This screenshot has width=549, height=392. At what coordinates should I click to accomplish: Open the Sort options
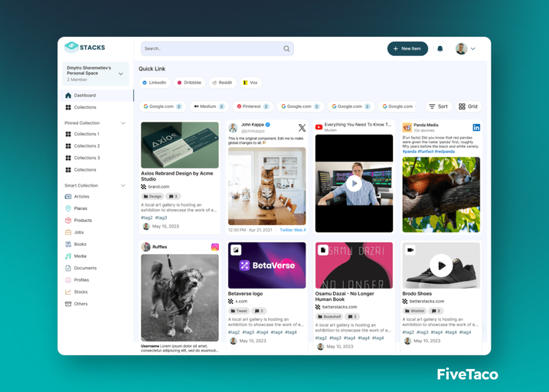click(x=437, y=106)
